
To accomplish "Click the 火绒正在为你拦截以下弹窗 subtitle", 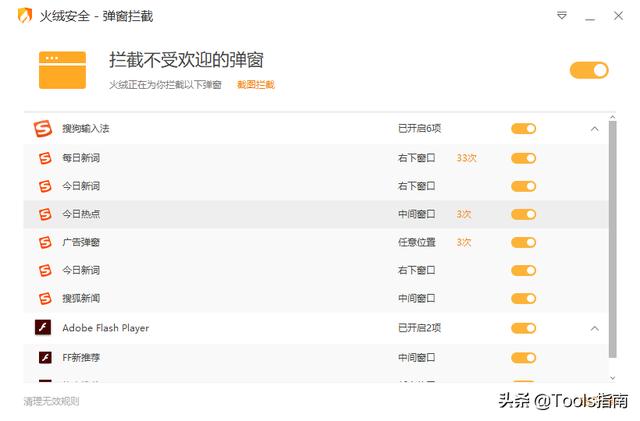I will click(165, 85).
